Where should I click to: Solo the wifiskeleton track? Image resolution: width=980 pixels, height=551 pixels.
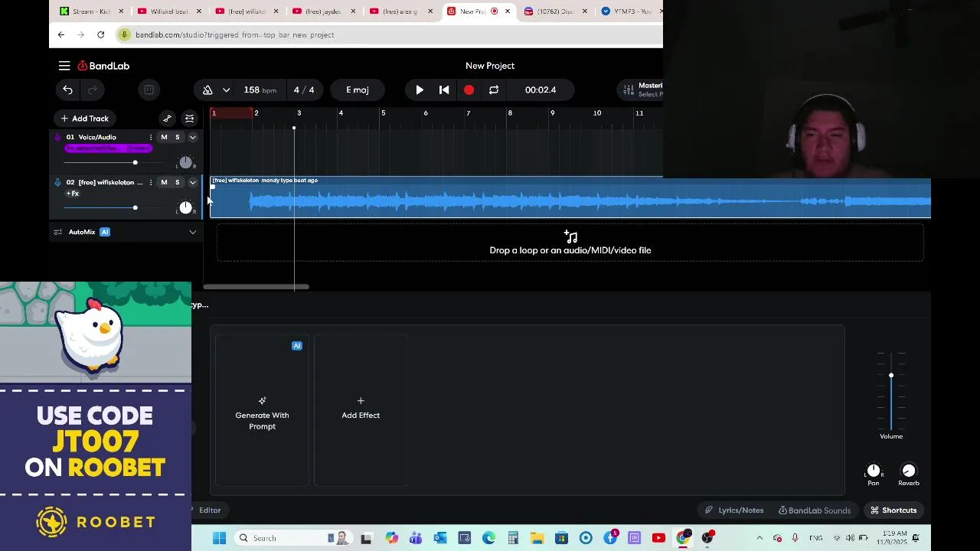[177, 183]
